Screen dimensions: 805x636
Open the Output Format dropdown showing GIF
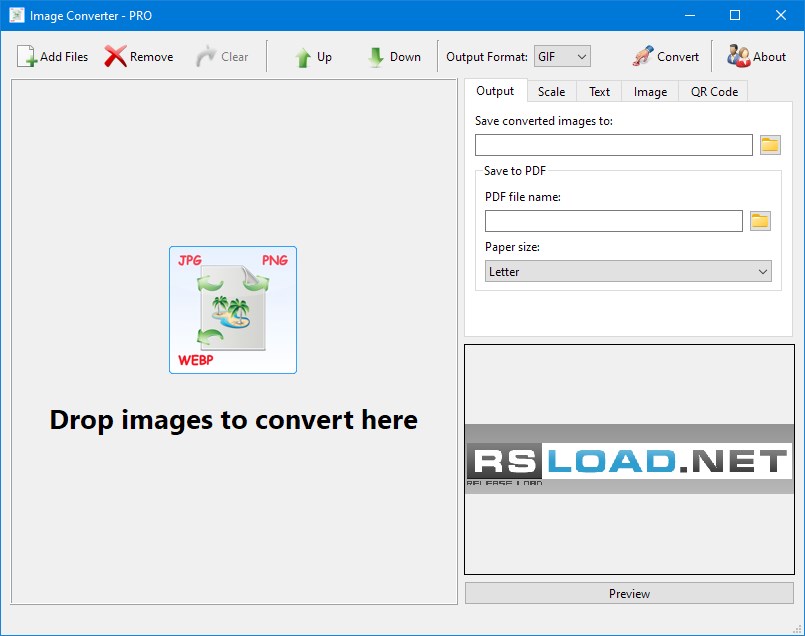pyautogui.click(x=562, y=56)
